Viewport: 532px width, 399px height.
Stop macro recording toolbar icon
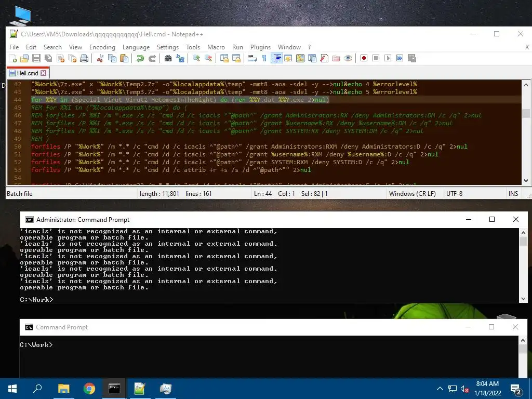click(x=376, y=58)
